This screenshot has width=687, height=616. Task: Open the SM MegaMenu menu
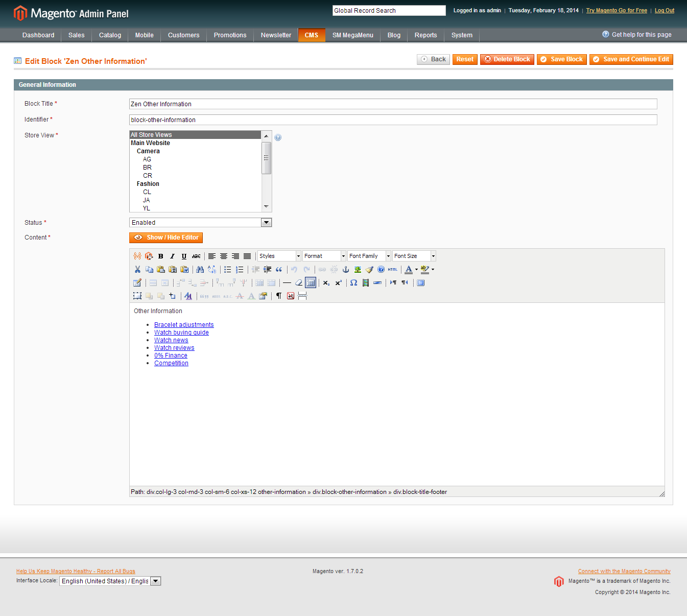[x=353, y=35]
